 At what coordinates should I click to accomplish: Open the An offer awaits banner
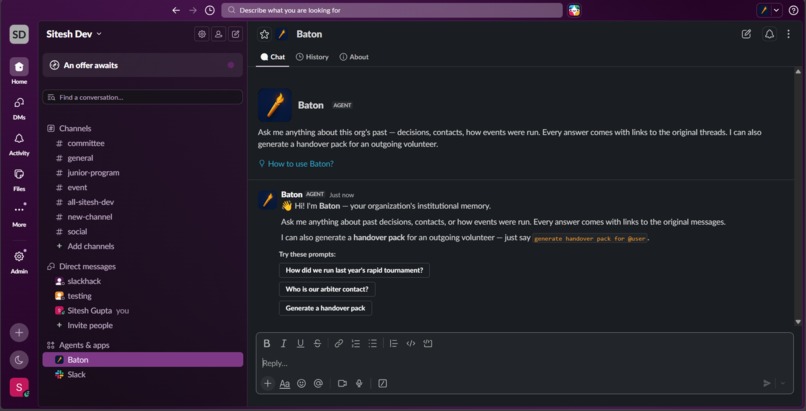(142, 65)
